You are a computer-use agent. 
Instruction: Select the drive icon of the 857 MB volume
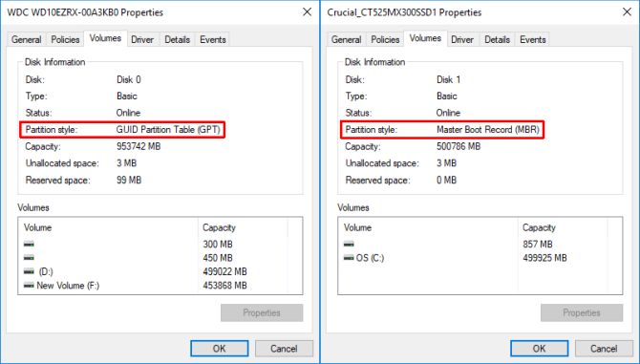[x=349, y=244]
